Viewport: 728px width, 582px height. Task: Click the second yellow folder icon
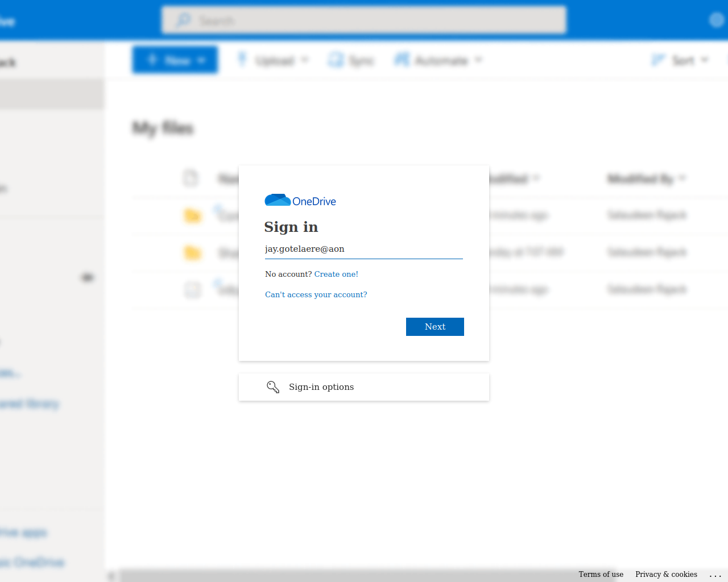coord(193,252)
